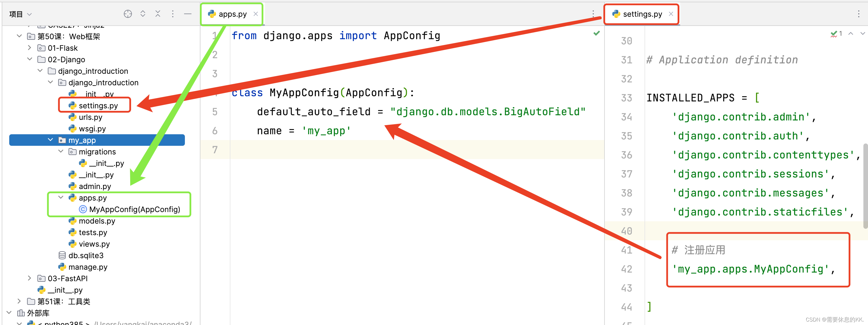Collapse the my_app folder

[x=51, y=139]
